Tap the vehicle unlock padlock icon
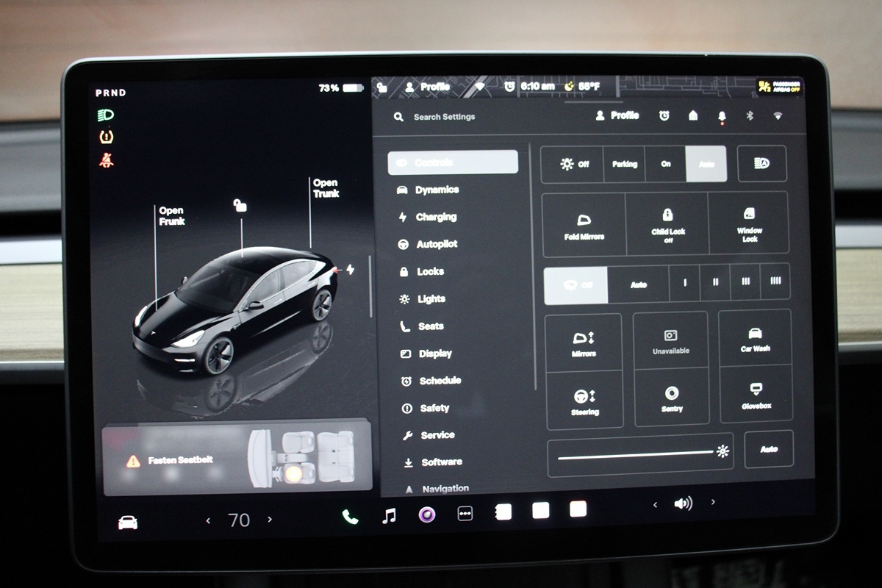Screen dimensions: 882x588 pos(240,206)
